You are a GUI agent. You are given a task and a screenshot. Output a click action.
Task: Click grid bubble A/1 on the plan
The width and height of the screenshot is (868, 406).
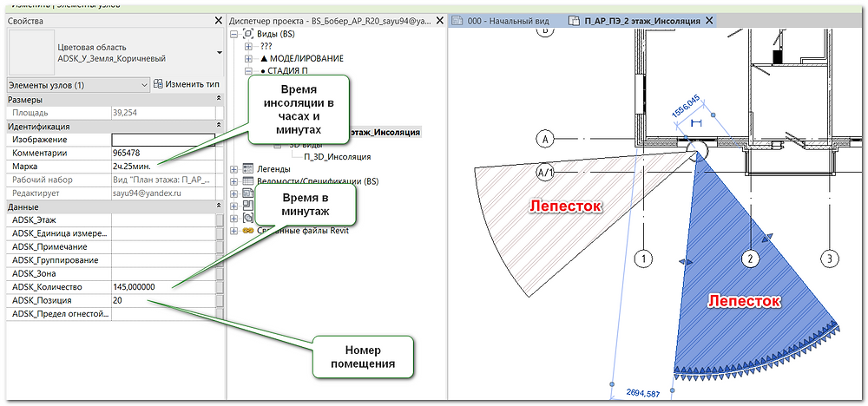[x=545, y=174]
